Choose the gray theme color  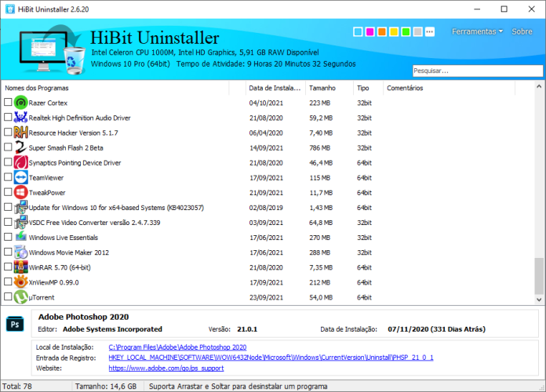(418, 32)
